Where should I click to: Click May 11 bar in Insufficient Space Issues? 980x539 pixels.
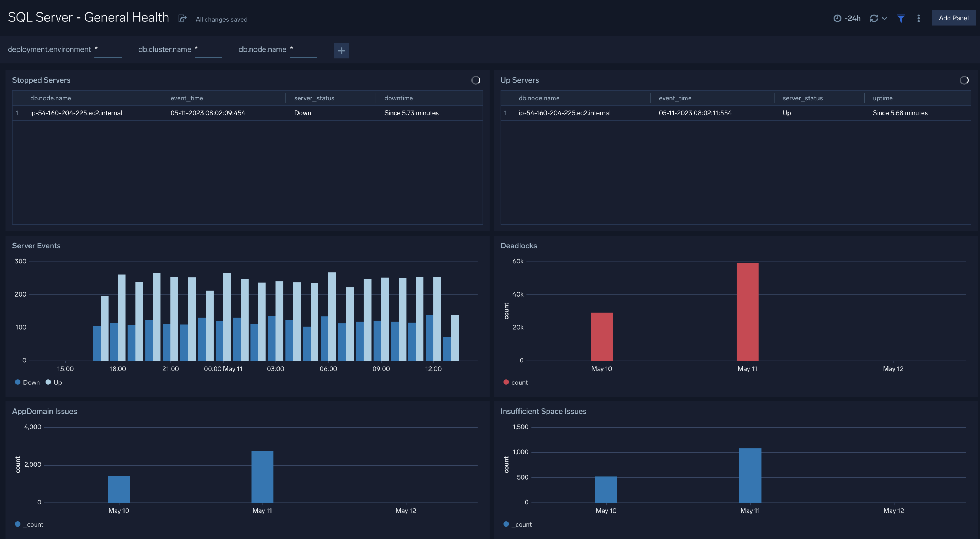[x=750, y=475]
